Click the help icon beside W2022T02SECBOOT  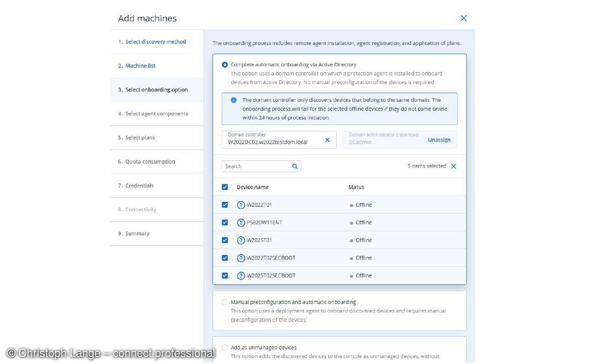[x=241, y=258]
